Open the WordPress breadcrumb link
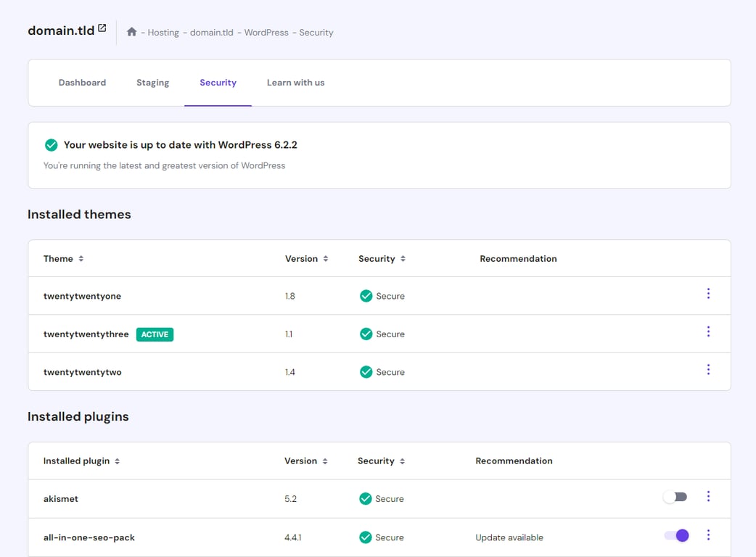This screenshot has width=756, height=557. [266, 32]
